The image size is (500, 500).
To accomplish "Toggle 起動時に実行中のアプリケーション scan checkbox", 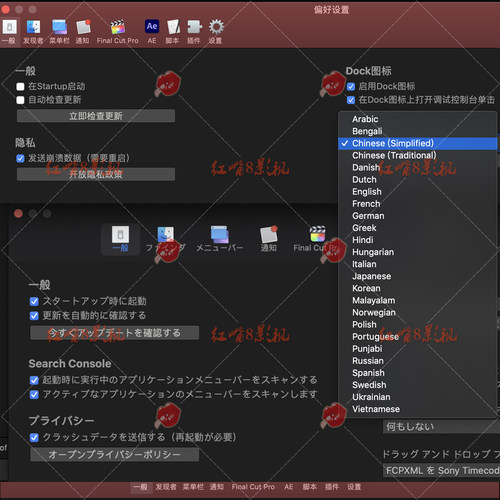I will [x=34, y=380].
